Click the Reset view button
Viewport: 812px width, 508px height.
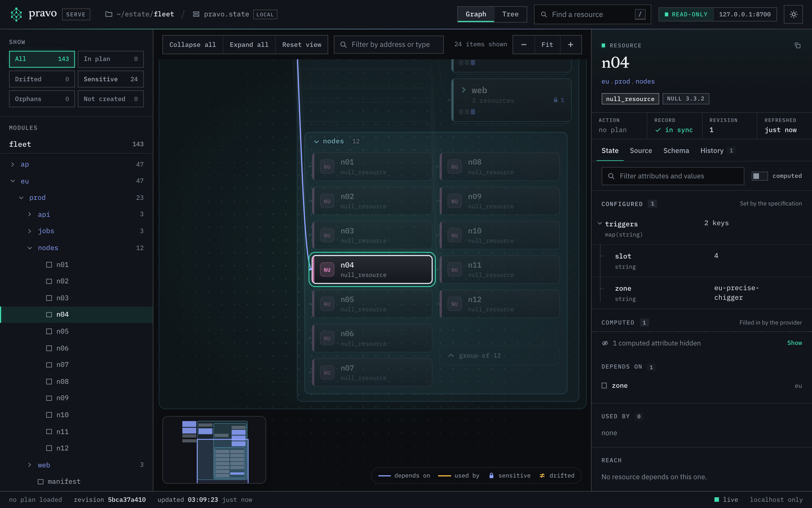point(302,45)
